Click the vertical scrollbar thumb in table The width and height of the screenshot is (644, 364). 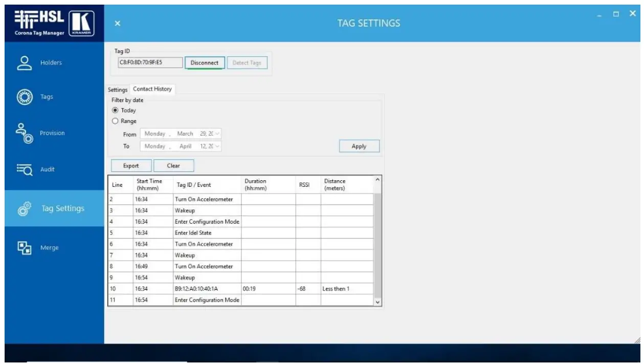(x=378, y=245)
